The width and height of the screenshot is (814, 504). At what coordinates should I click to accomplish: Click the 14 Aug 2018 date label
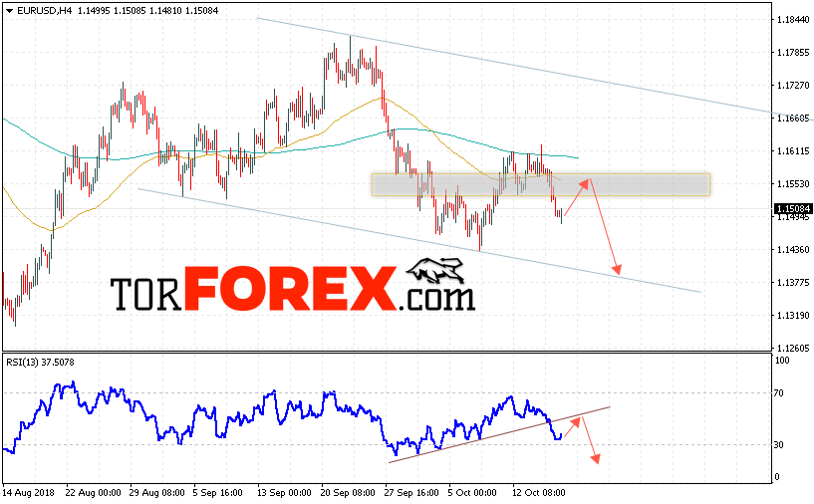29,493
